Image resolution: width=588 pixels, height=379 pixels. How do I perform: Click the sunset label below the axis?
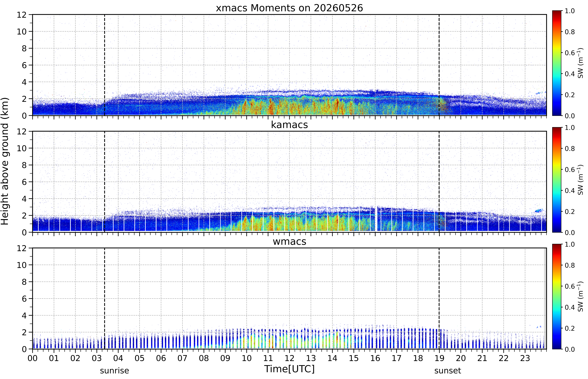pos(447,370)
